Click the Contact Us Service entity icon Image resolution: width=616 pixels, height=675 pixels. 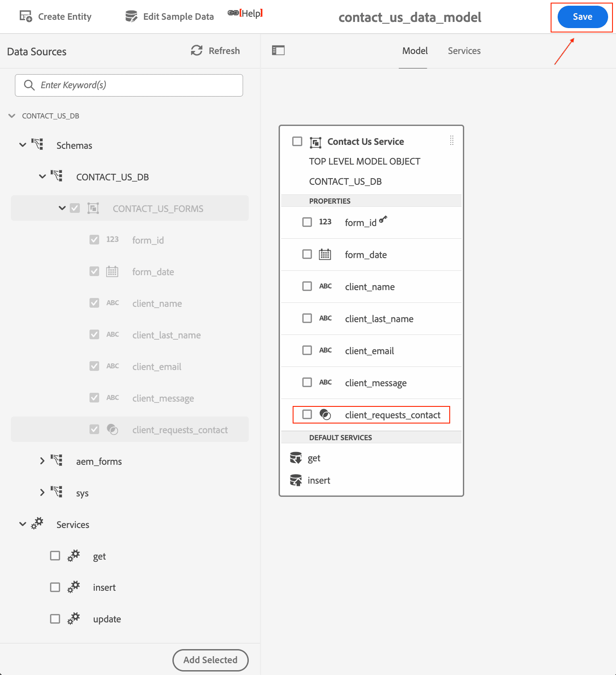click(x=315, y=142)
